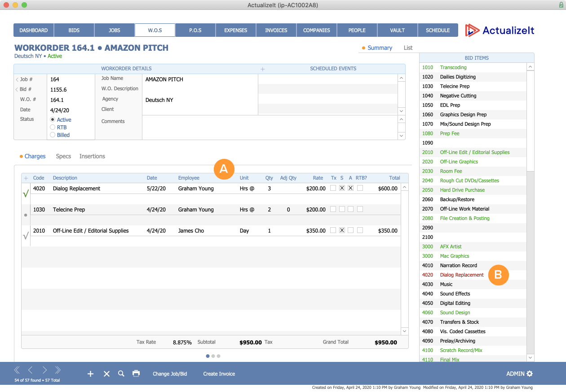566x392 pixels.
Task: Open the SCHEDULE tab
Action: tap(438, 30)
